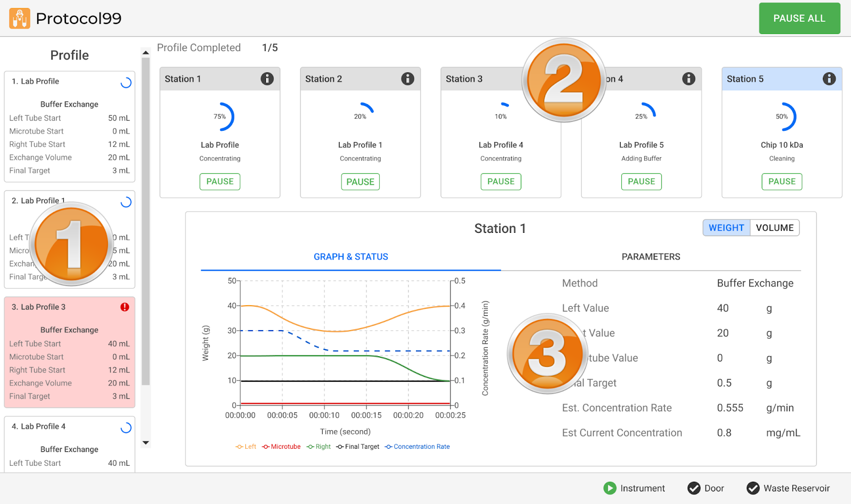Click the Door status checkmark icon
The height and width of the screenshot is (504, 851).
tap(694, 488)
